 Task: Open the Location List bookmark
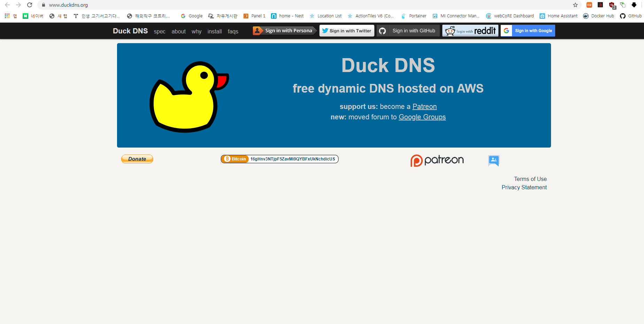coord(325,16)
